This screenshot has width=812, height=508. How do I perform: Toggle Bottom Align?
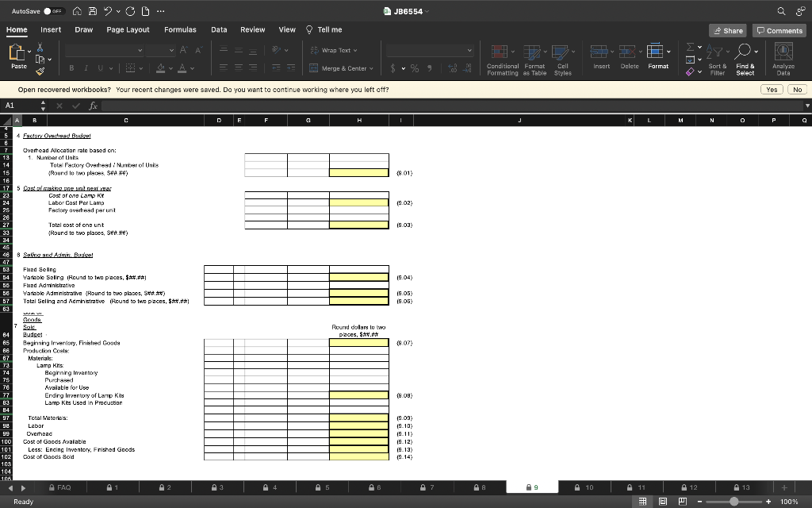point(253,50)
